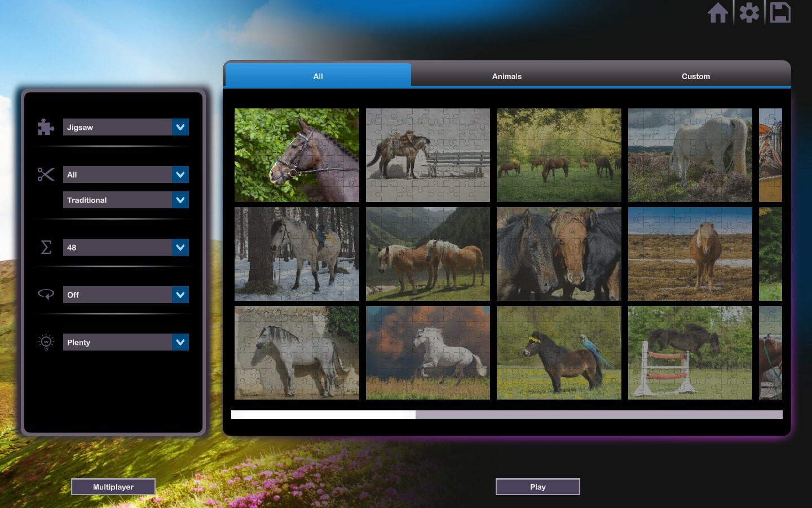Expand the Plenty hints dropdown
Image resolution: width=812 pixels, height=508 pixels.
click(x=126, y=342)
